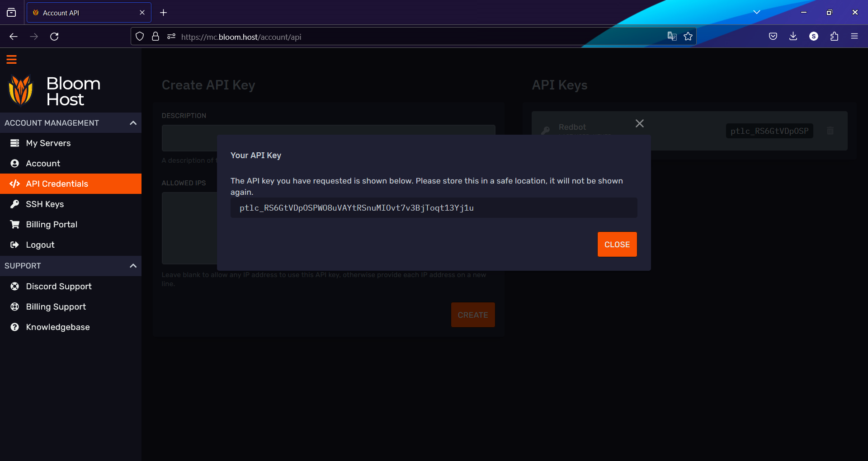Open the Extensions menu

pos(835,37)
